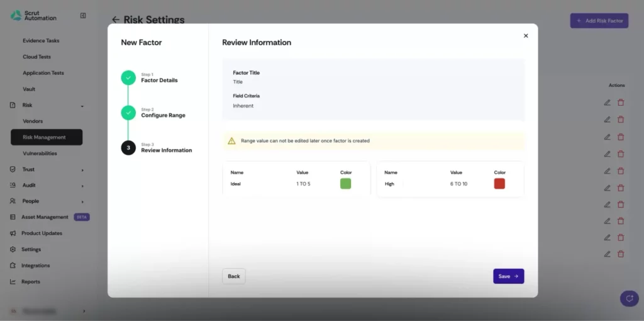Click the Step 2 green checkmark circle
This screenshot has height=321, width=644.
(x=128, y=113)
